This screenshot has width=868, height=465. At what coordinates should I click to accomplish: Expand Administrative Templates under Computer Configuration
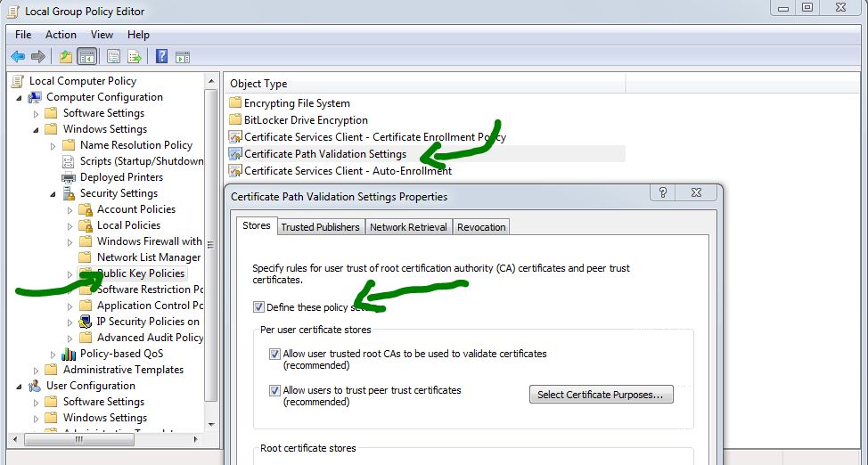pyautogui.click(x=36, y=371)
